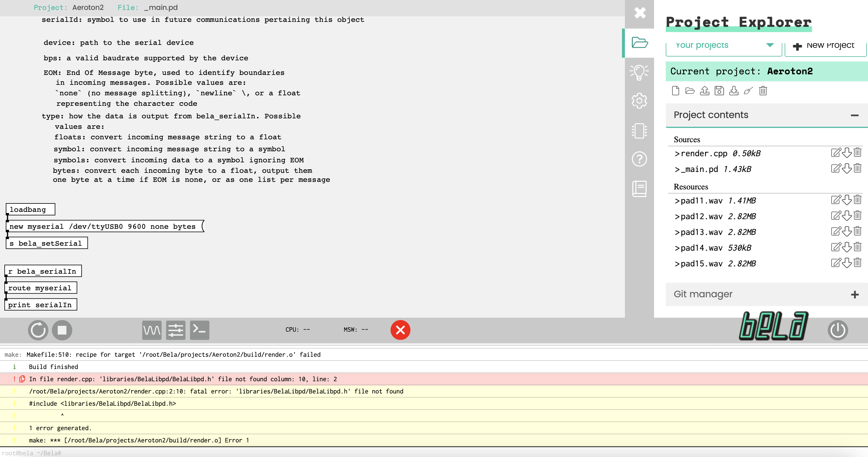Save project as using floppy icon
868x457 pixels.
[719, 91]
